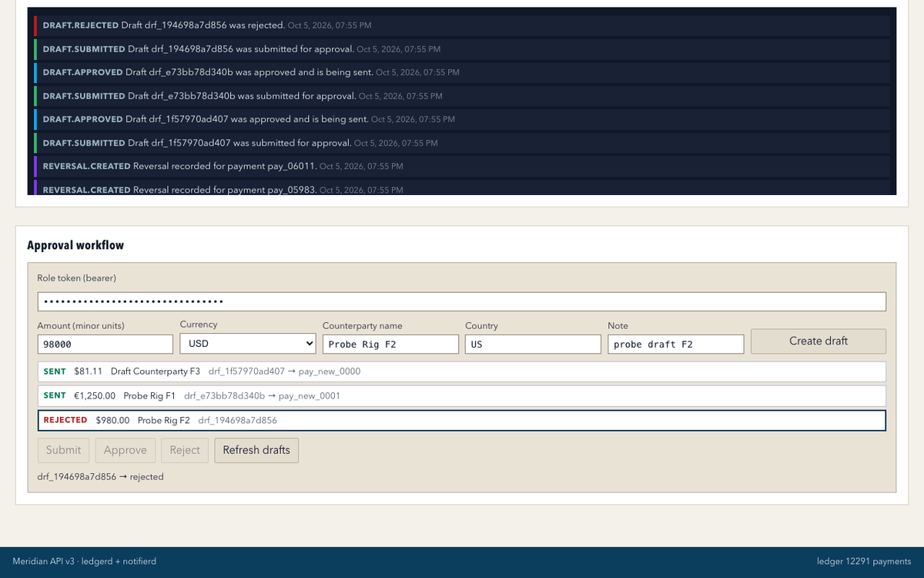Click the disabled Submit button

point(63,450)
